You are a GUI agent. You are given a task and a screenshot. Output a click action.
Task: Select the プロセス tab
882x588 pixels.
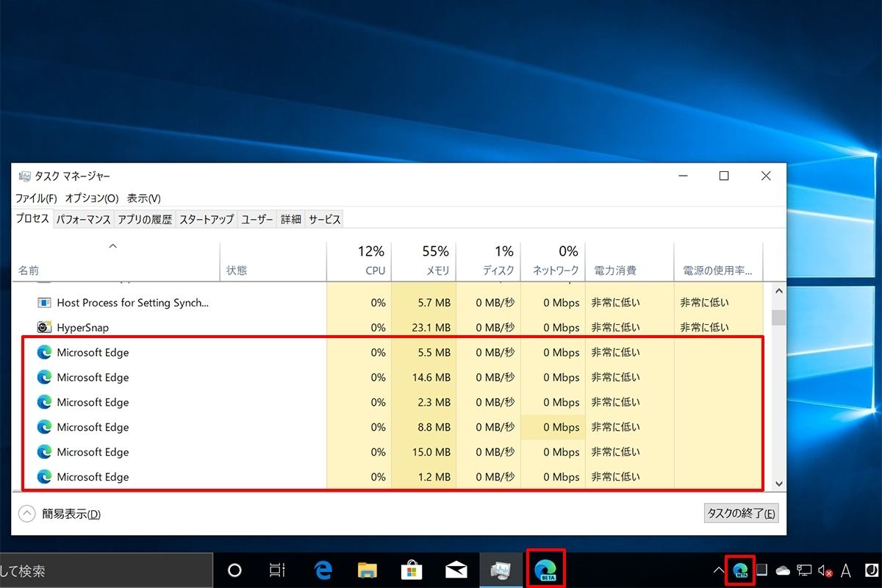[x=33, y=219]
